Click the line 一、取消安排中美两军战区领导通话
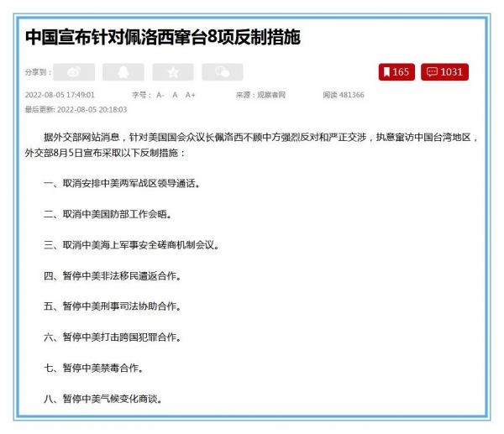Image resolution: width=504 pixels, height=434 pixels. tap(122, 184)
